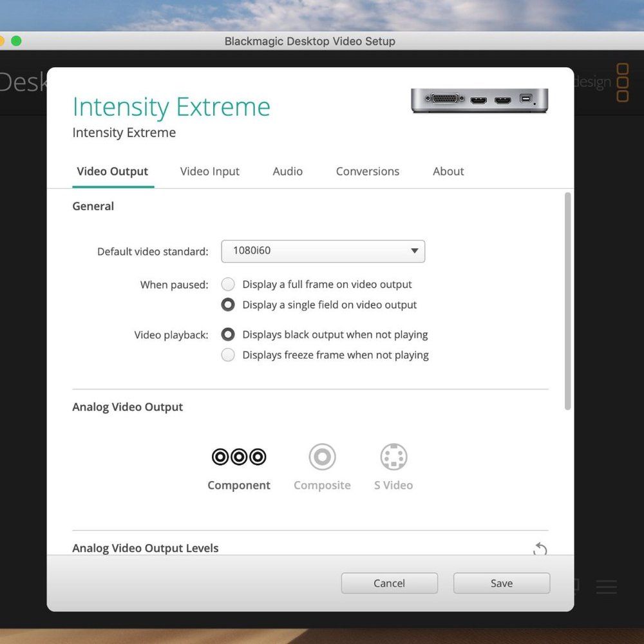Click the large Intensity Extreme title
644x644 pixels.
tap(171, 107)
